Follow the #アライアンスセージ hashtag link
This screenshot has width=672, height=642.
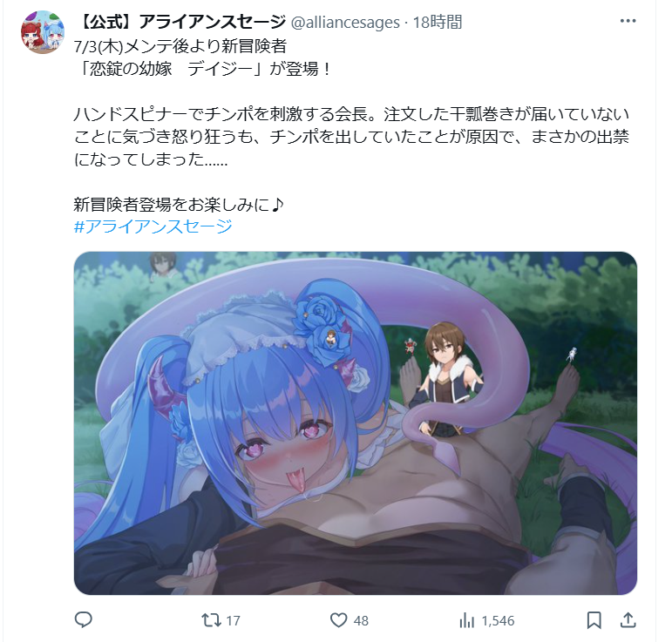(153, 226)
